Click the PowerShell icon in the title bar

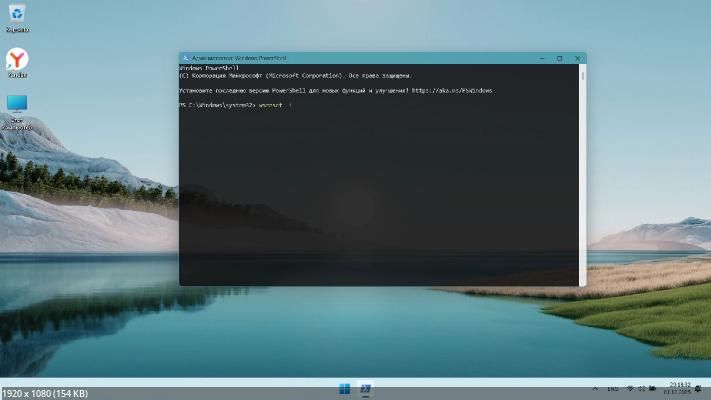pyautogui.click(x=185, y=58)
